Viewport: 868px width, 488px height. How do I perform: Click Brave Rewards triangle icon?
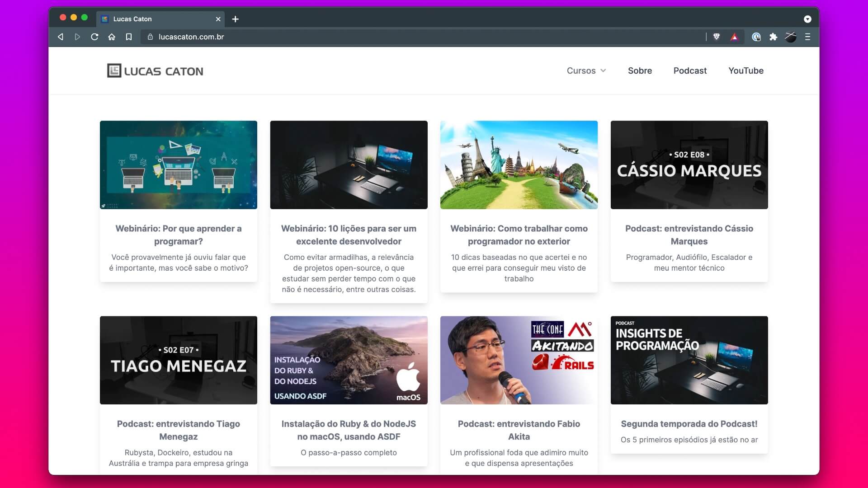click(x=734, y=37)
